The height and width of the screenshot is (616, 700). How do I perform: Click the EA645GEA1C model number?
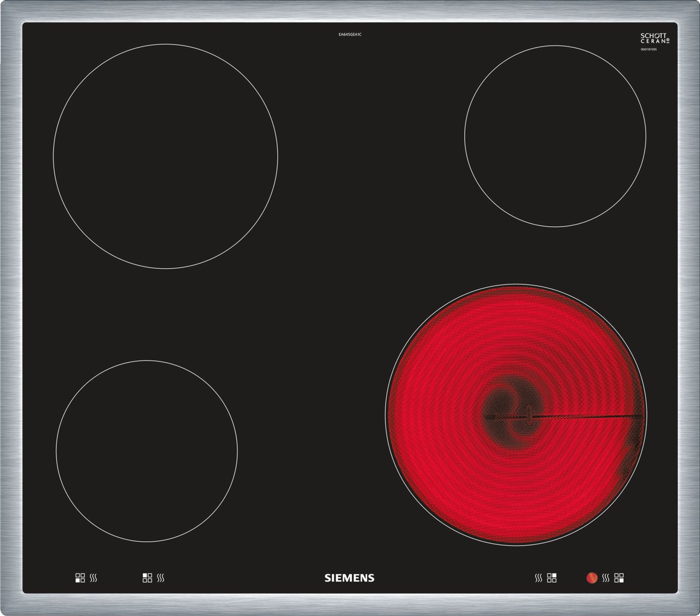(x=350, y=34)
